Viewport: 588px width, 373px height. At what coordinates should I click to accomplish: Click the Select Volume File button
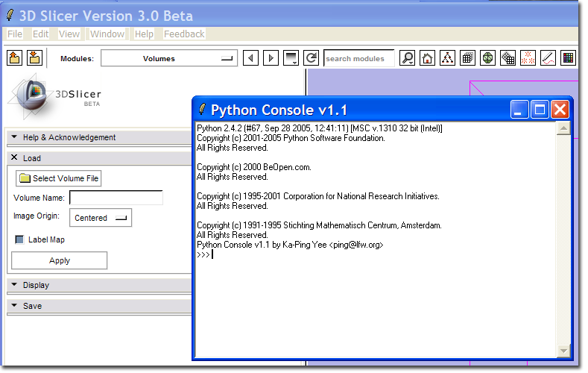click(x=59, y=178)
